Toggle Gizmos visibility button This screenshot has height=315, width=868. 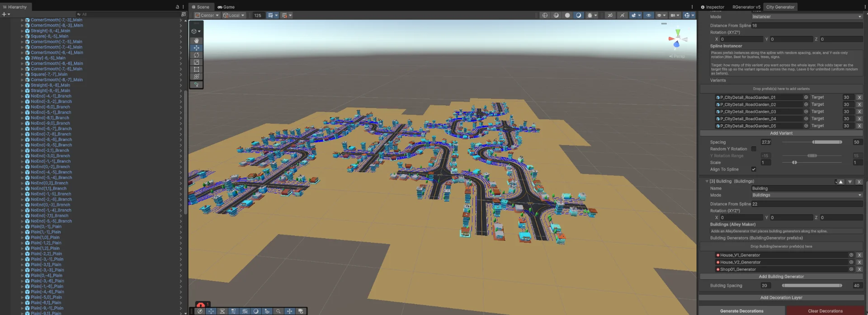[x=687, y=15]
